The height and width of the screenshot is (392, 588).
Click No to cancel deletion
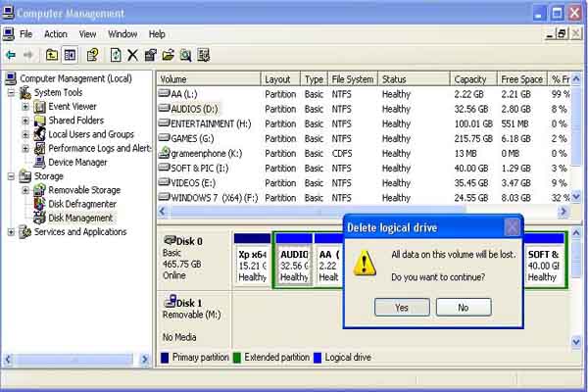tap(463, 307)
